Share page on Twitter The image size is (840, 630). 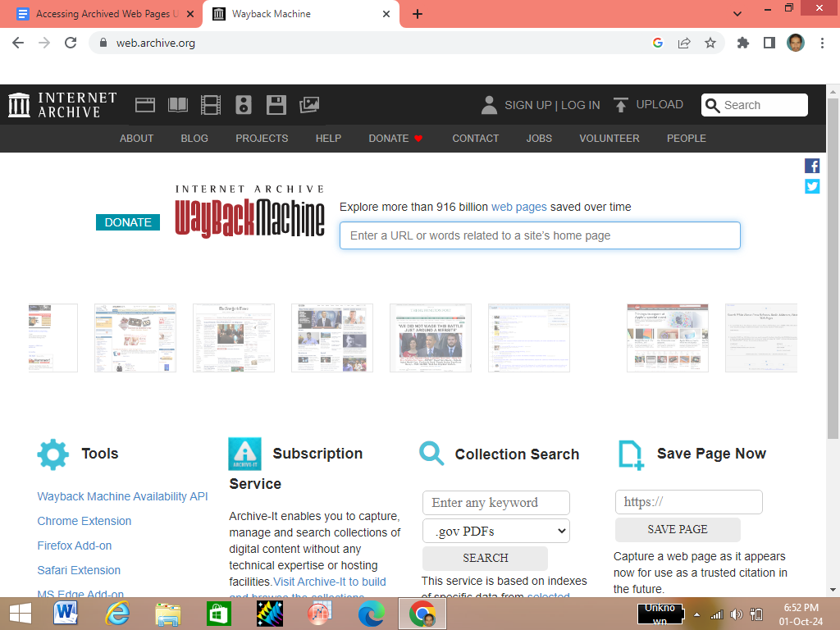(x=812, y=186)
